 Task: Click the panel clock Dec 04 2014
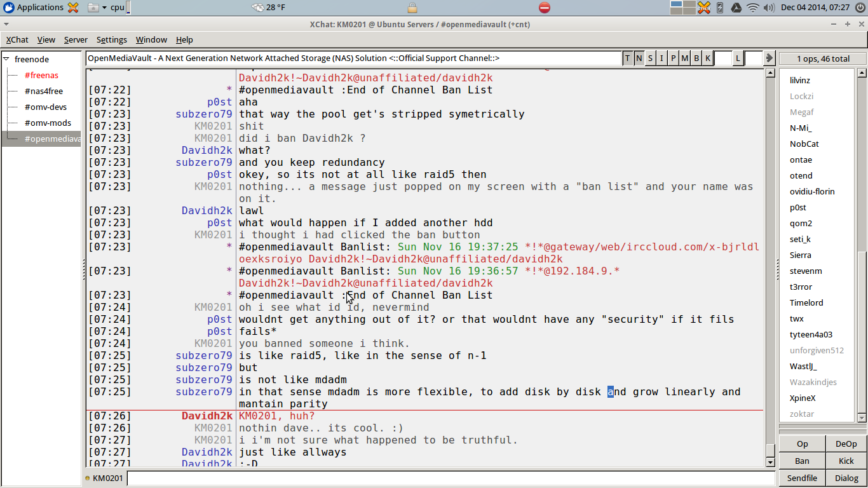click(x=815, y=8)
